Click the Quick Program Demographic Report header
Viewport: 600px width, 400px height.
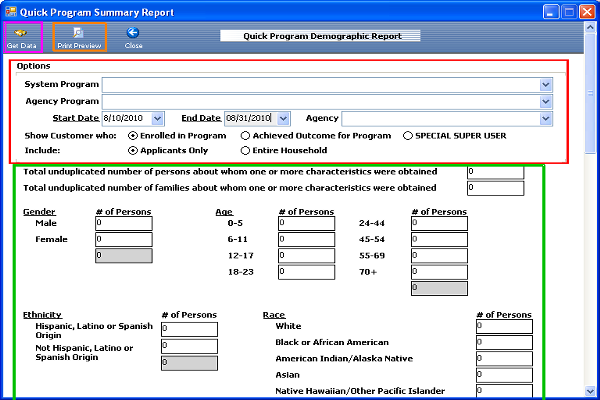coord(322,36)
